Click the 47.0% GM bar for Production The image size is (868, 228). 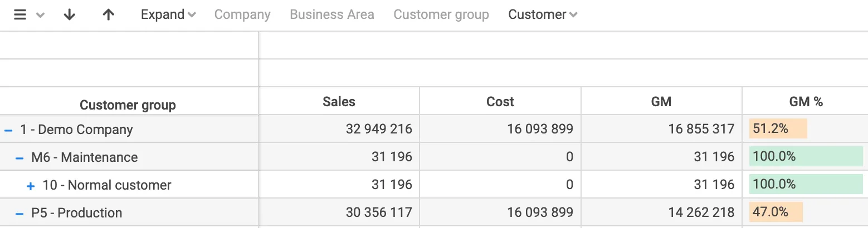776,212
